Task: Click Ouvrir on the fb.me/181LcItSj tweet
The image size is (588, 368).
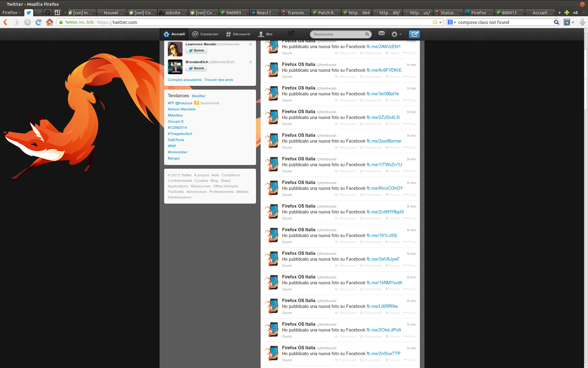Action: (287, 242)
